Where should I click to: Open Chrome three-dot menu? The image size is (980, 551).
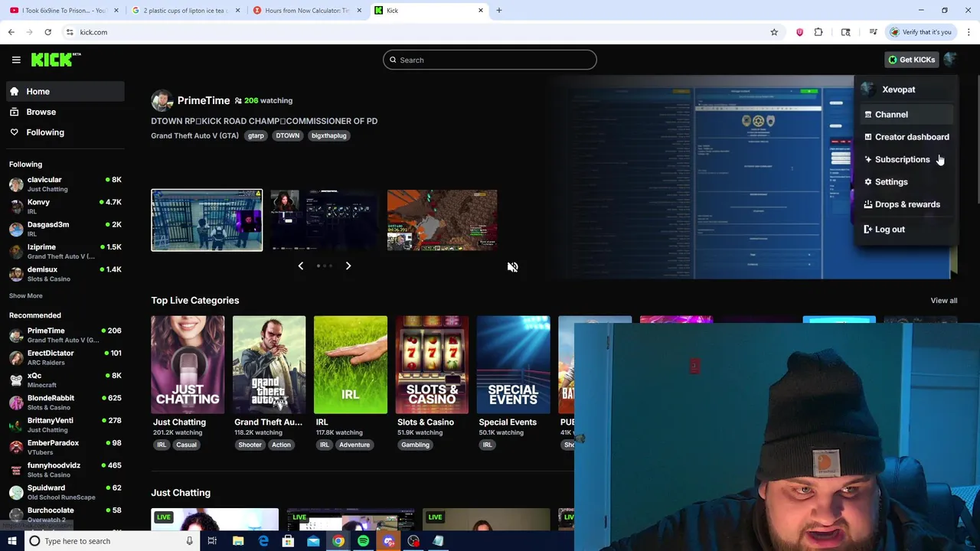[969, 32]
